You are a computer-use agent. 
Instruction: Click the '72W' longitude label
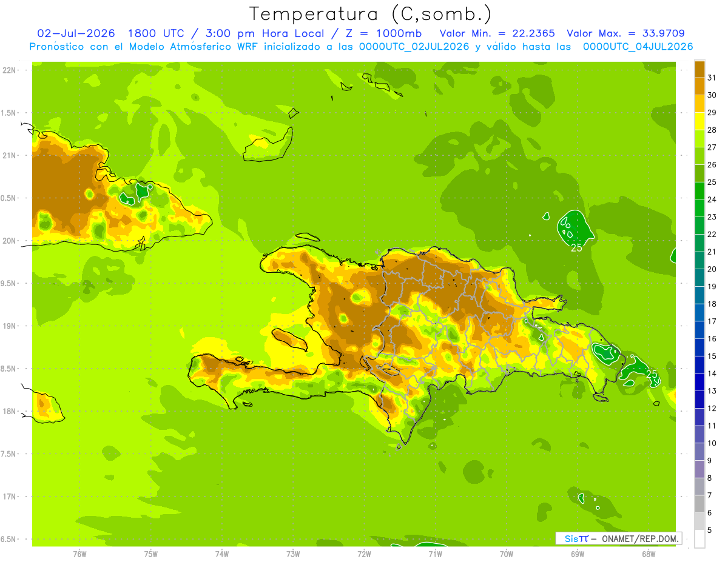click(x=364, y=554)
